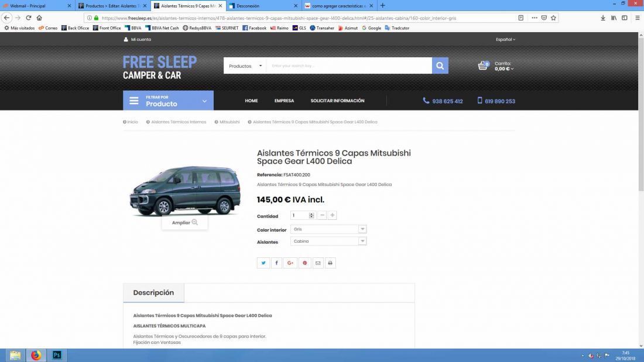Increase quantity with plus button
This screenshot has height=362, width=644.
[x=333, y=215]
